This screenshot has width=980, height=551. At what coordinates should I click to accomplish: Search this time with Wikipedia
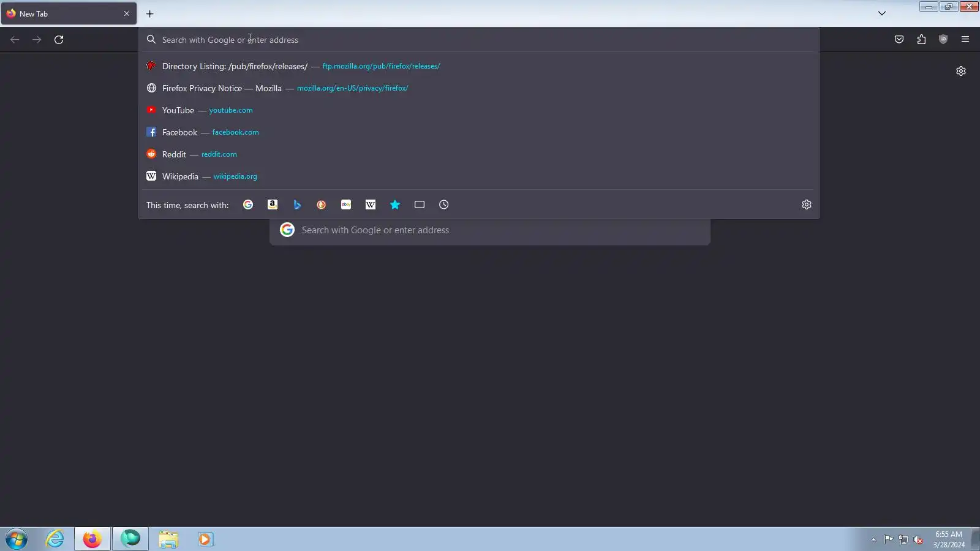pyautogui.click(x=371, y=205)
